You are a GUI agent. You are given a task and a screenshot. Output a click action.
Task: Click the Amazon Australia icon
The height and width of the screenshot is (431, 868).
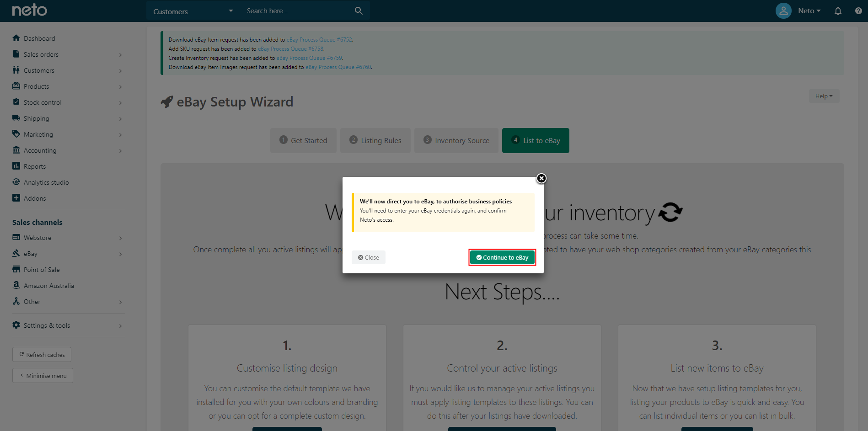pyautogui.click(x=16, y=285)
